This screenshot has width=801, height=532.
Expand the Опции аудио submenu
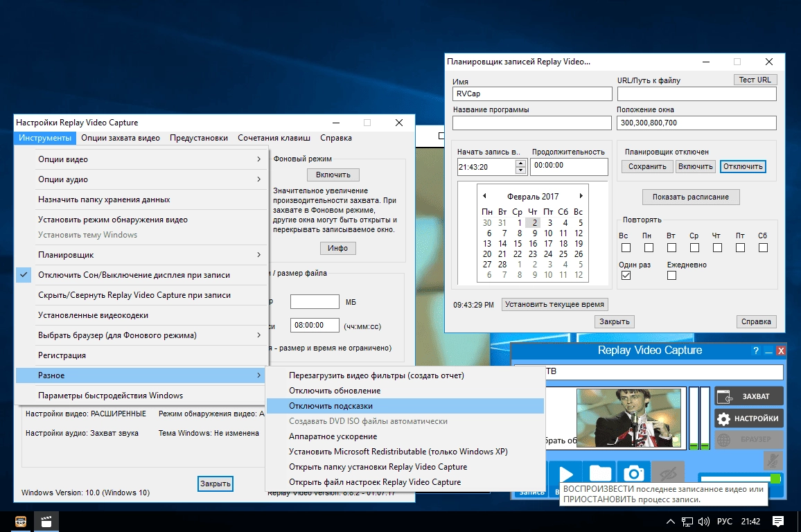tap(141, 179)
